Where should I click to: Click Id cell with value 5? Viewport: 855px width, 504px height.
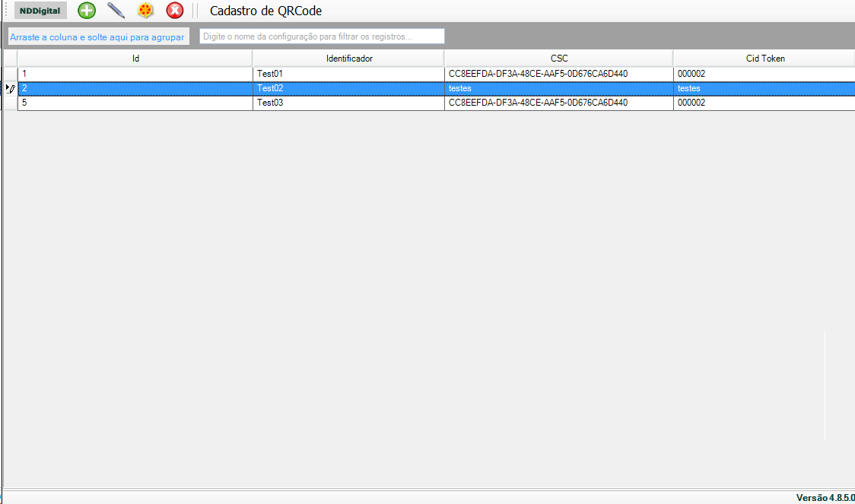pos(135,103)
